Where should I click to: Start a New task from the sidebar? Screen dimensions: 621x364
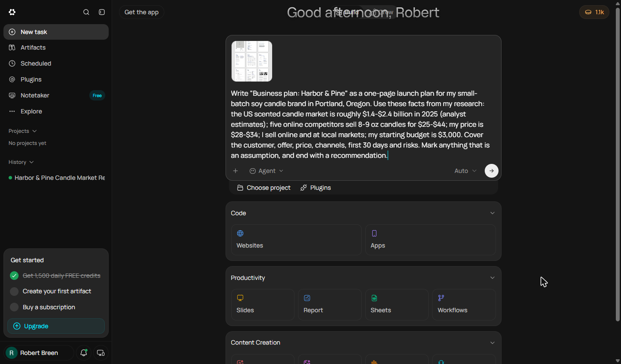tap(56, 32)
